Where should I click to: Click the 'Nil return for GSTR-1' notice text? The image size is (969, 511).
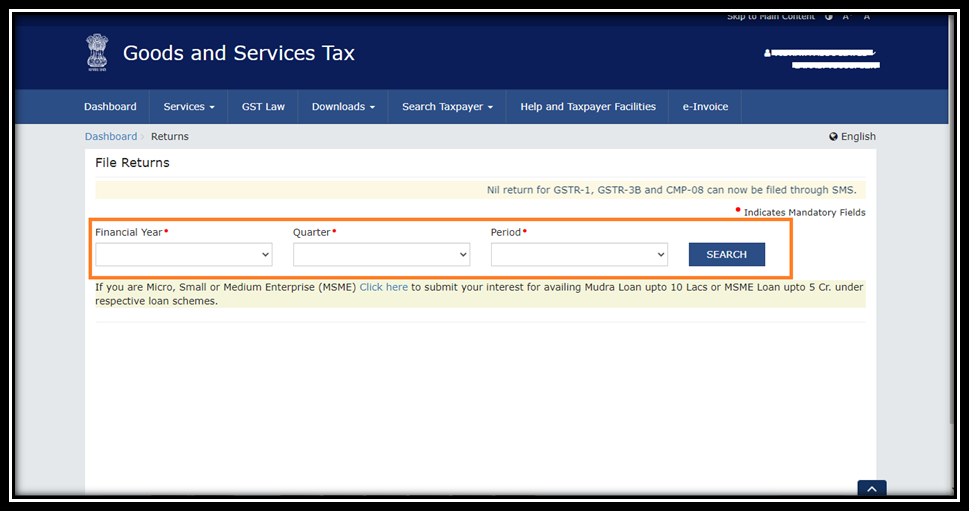tap(671, 190)
